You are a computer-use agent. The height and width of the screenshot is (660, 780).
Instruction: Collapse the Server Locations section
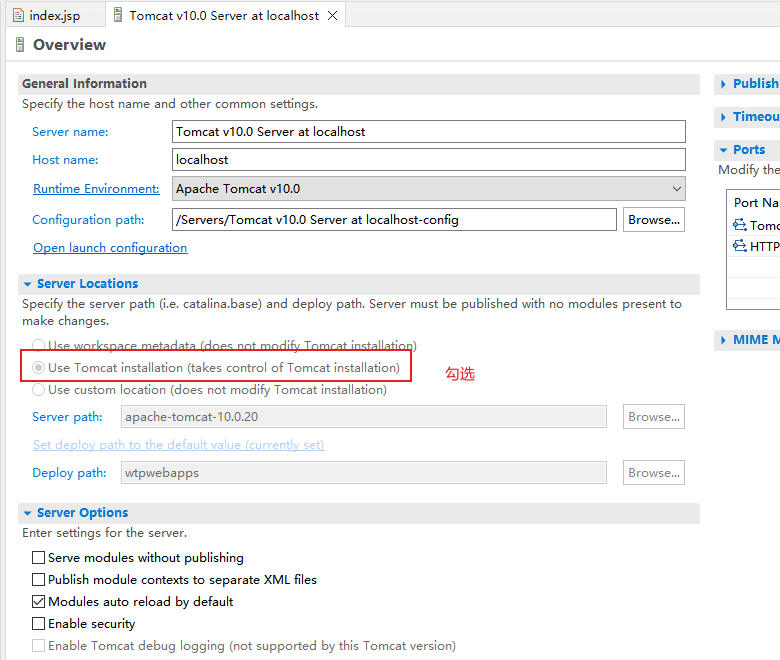[27, 284]
